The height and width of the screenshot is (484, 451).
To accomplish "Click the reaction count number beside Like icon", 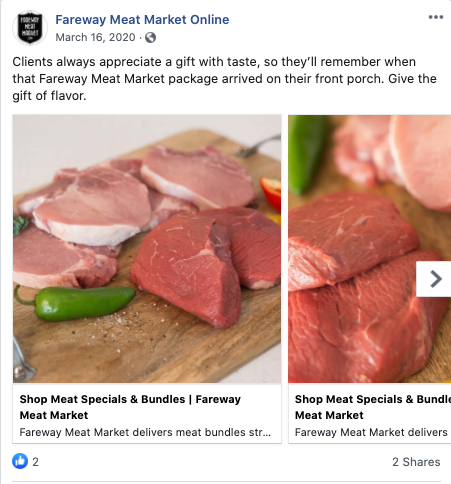I will (x=35, y=462).
